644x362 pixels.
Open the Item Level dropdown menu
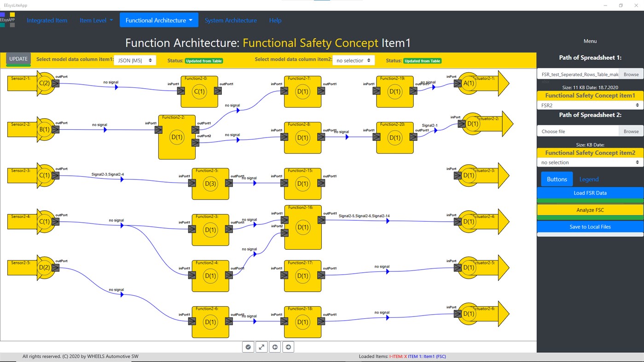[96, 20]
